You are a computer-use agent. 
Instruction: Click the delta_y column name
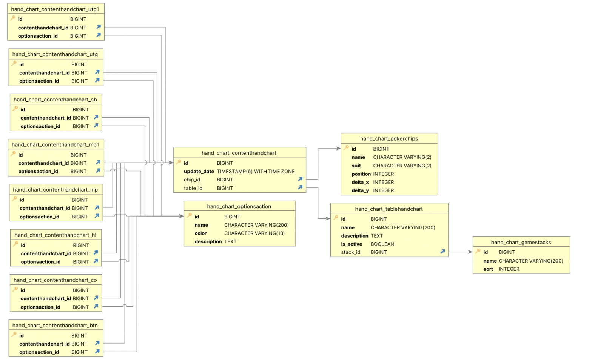360,191
